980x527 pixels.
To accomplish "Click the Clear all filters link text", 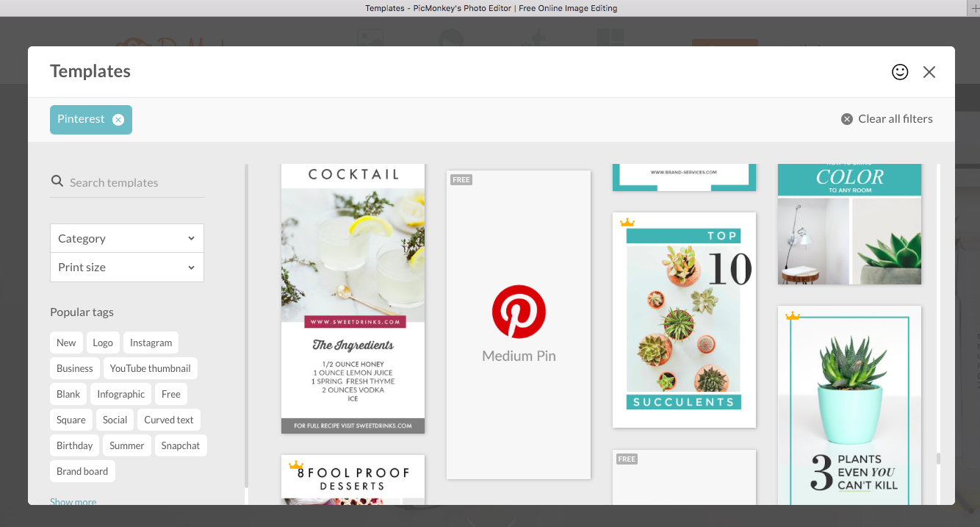I will pos(896,119).
